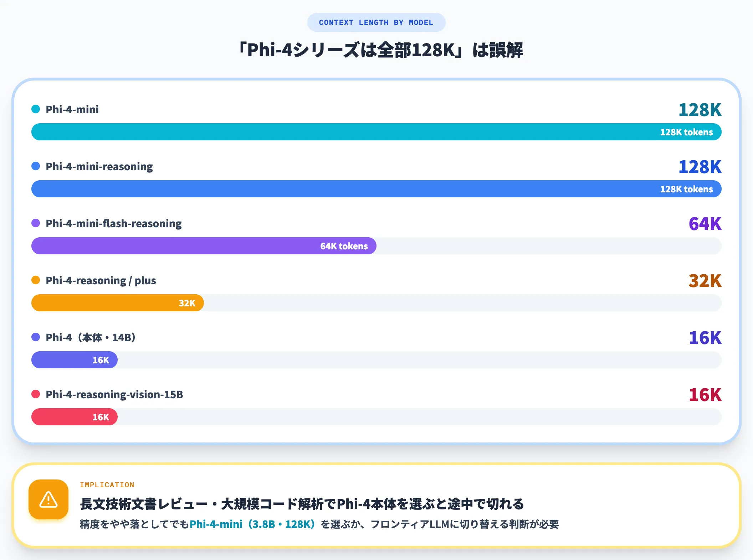This screenshot has width=753, height=560.
Task: Click the large purple 64K value
Action: (705, 224)
